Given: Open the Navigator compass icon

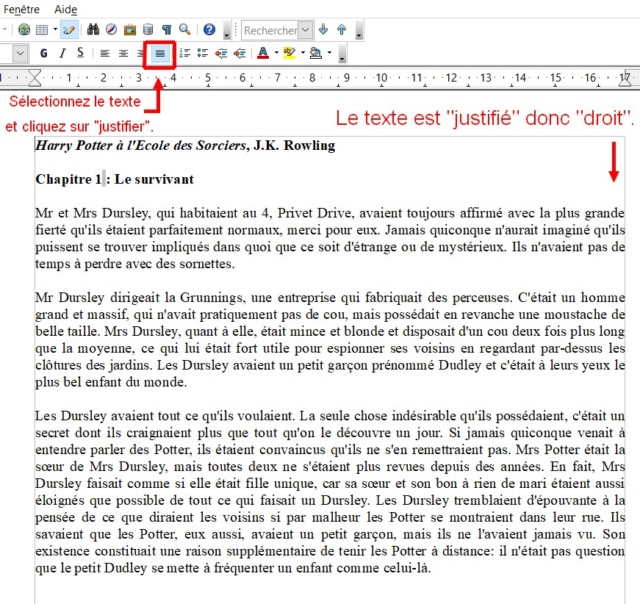Looking at the screenshot, I should pos(111,29).
